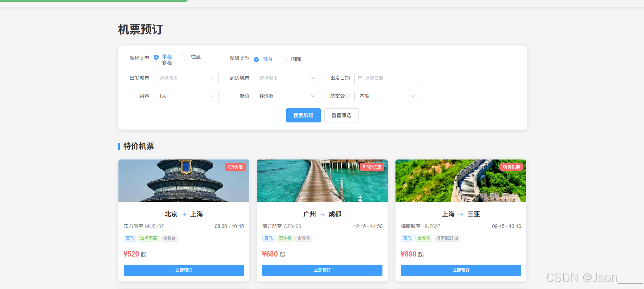Click the 8.5折优惠 discount badge
Screen dimensions: 644x289
(x=372, y=167)
